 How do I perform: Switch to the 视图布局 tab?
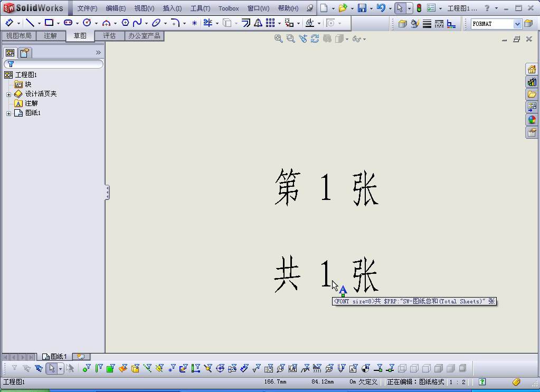point(18,36)
